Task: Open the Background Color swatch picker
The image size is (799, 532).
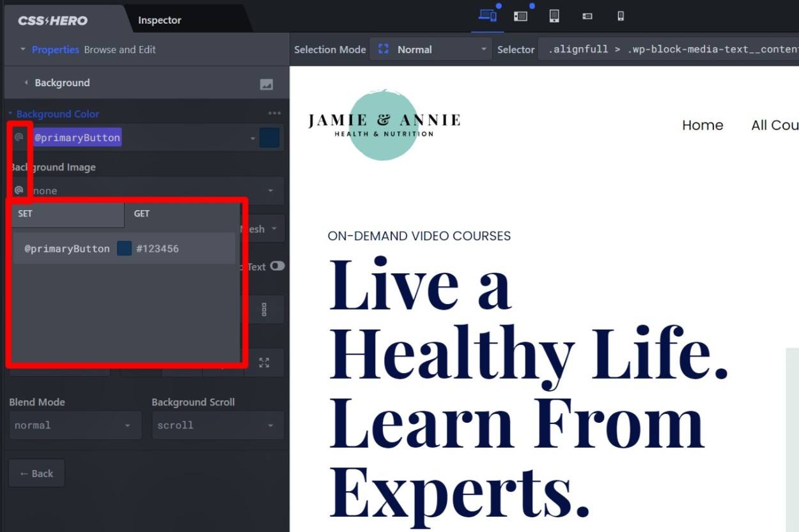Action: tap(270, 138)
